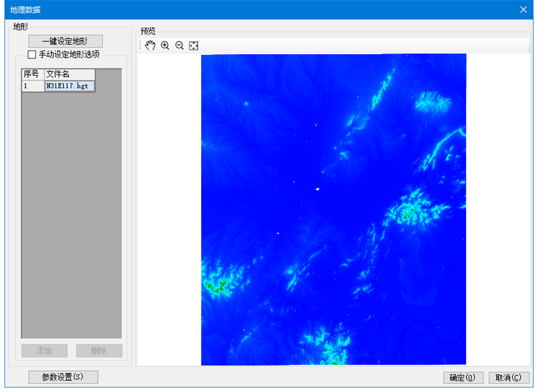
Task: Click the 删除 button
Action: click(x=99, y=351)
